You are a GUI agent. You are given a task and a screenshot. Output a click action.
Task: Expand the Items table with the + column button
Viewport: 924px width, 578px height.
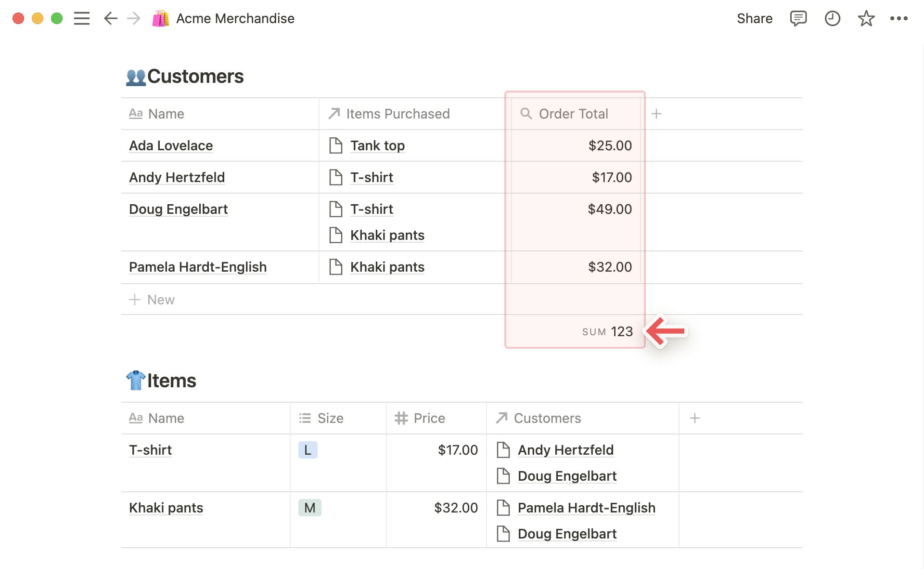694,418
